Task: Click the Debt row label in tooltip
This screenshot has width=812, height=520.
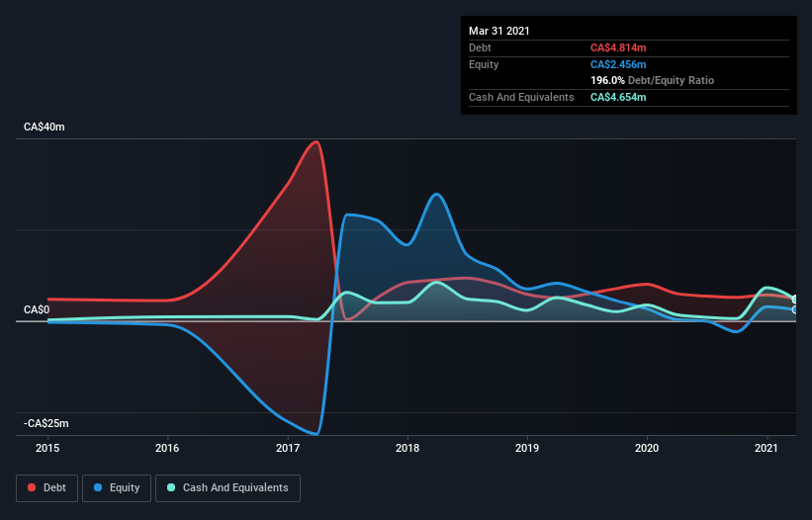Action: [x=480, y=47]
